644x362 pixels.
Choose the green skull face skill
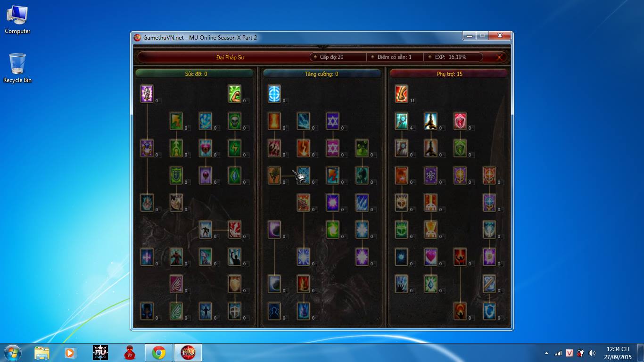235,121
